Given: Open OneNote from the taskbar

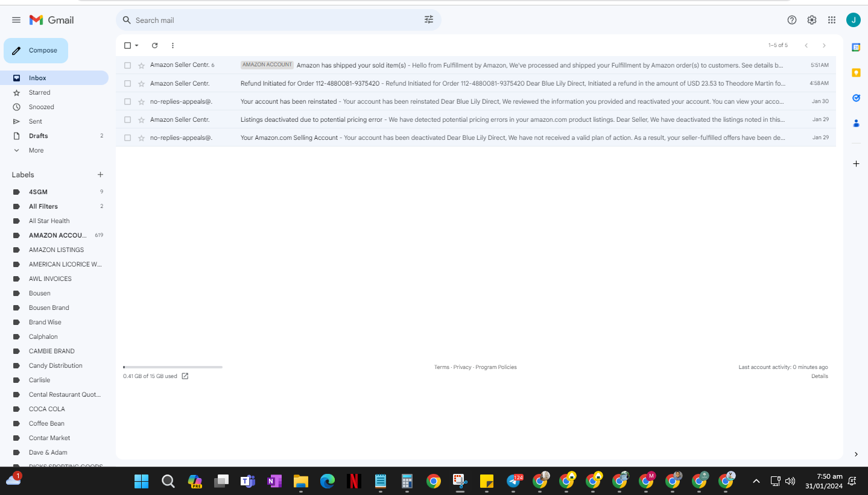Looking at the screenshot, I should (274, 481).
